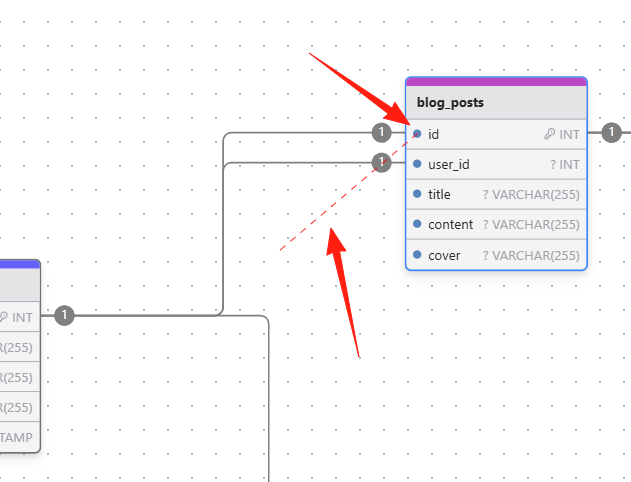631x482 pixels.
Task: Click cardinality badge left of user_id row
Action: click(381, 162)
